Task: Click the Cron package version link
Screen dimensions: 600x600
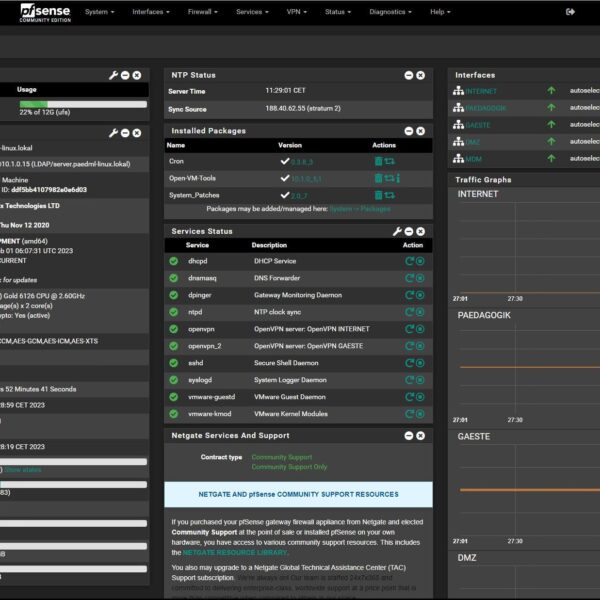Action: [302, 162]
